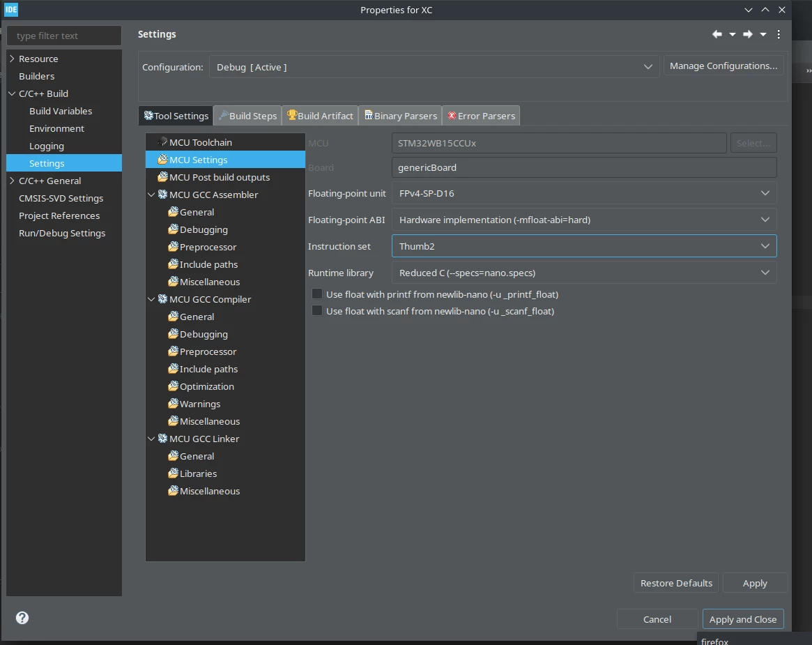This screenshot has width=812, height=645.
Task: Click the Manage Configurations button
Action: (723, 66)
